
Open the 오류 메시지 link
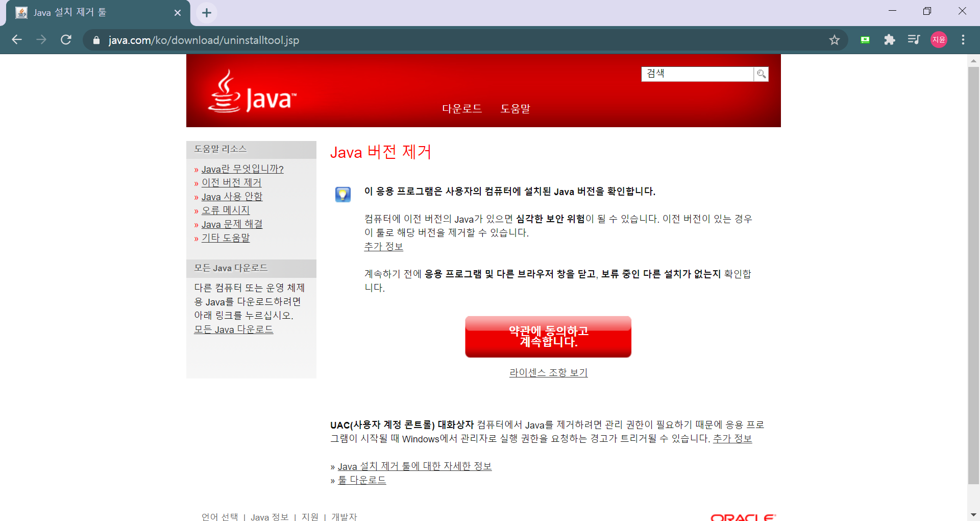(x=226, y=210)
